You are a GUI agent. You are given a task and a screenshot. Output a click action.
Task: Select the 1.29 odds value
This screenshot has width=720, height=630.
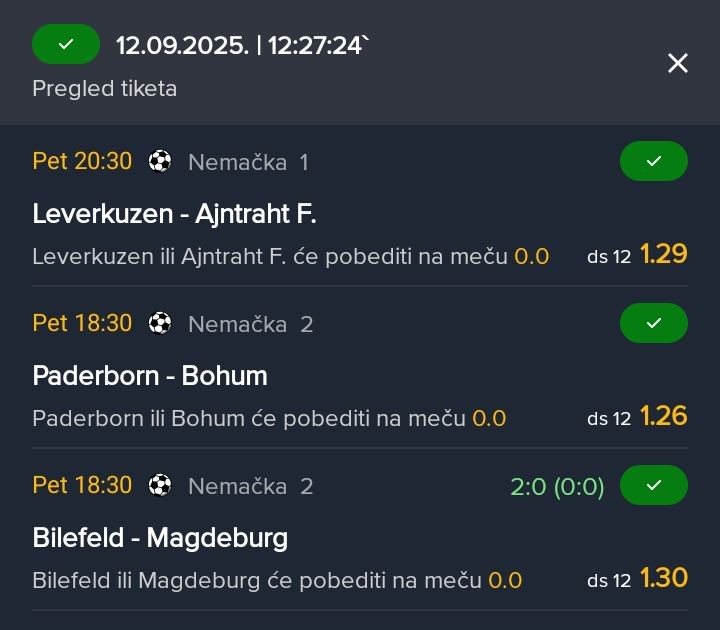click(664, 253)
